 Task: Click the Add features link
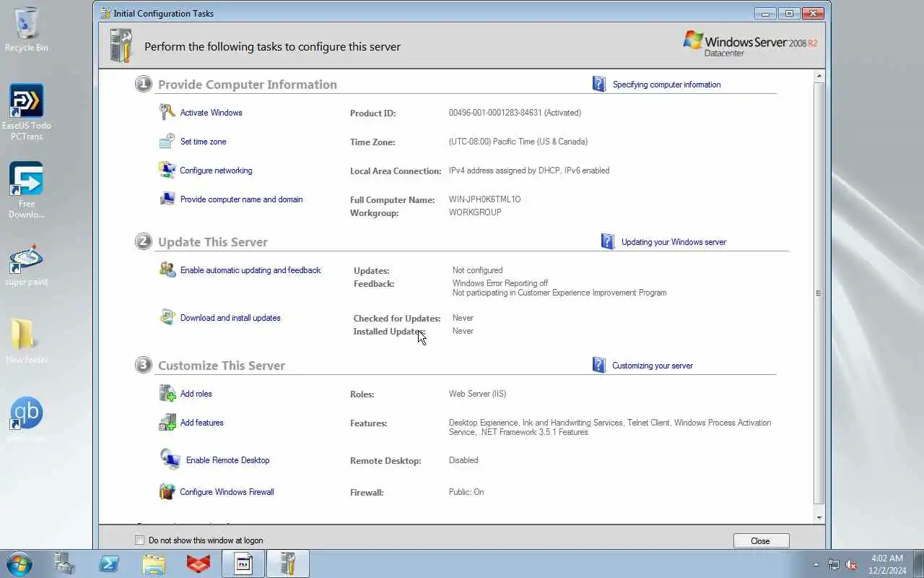tap(201, 423)
